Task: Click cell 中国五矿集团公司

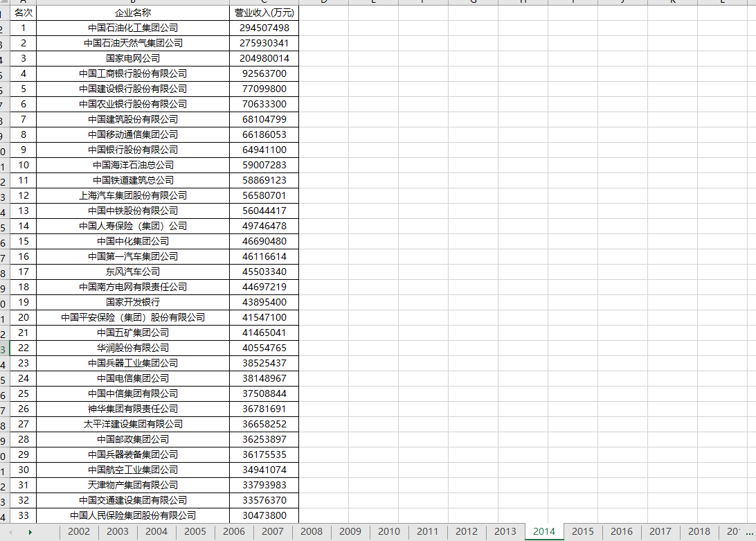Action: 133,332
